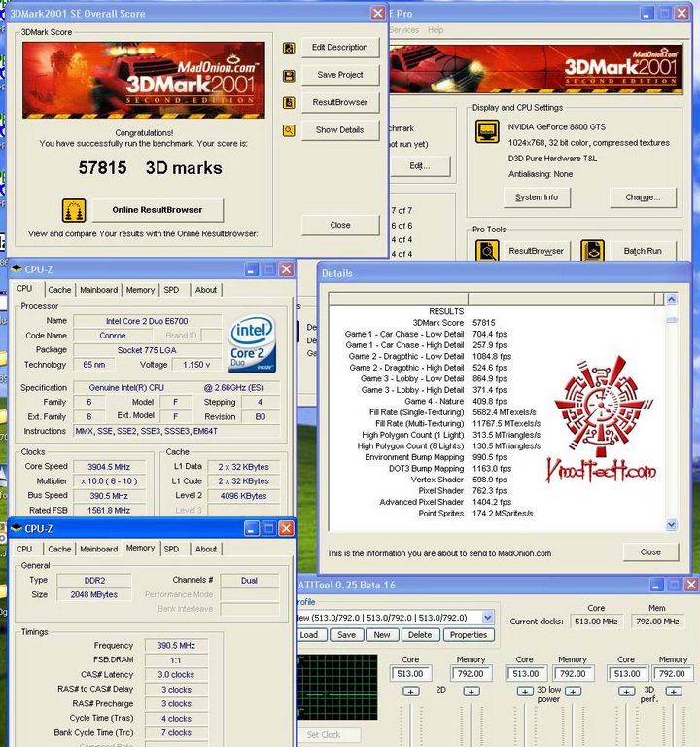Click the 2D Core clock field
This screenshot has width=700, height=747.
click(411, 674)
